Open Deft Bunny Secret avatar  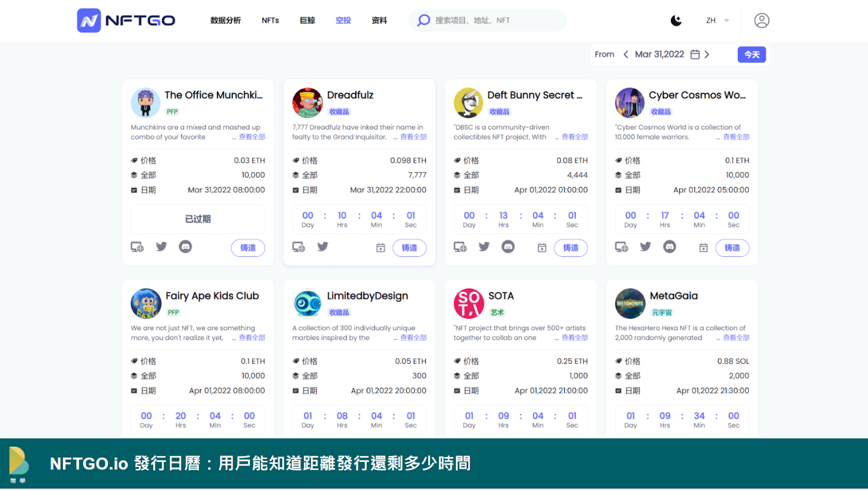coord(469,103)
